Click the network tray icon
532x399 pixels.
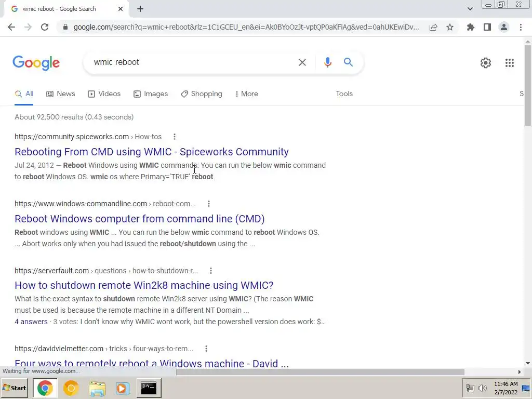click(x=470, y=388)
